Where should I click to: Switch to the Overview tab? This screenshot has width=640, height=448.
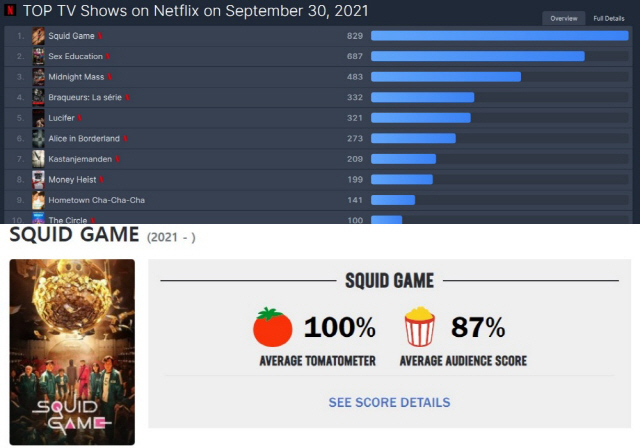564,18
